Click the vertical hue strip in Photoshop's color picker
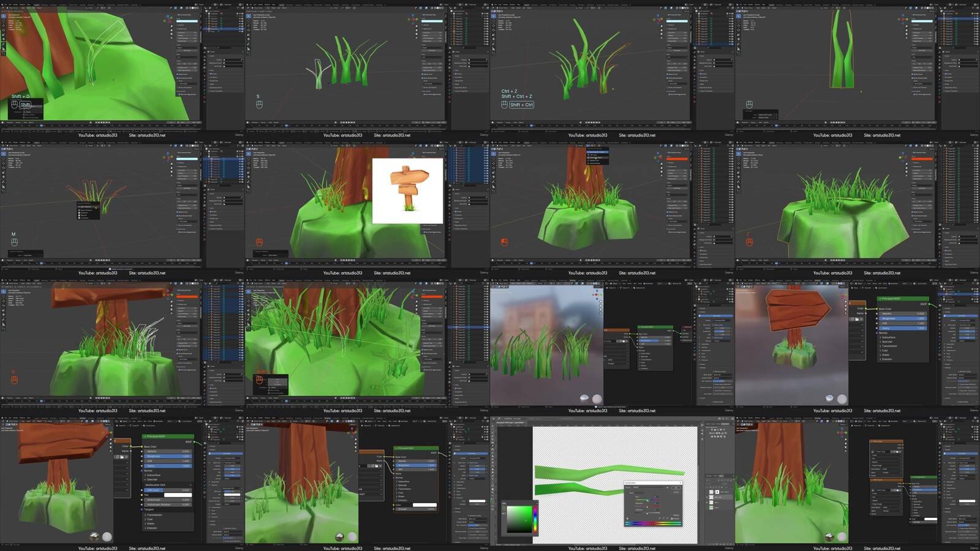The image size is (980, 551). point(536,519)
